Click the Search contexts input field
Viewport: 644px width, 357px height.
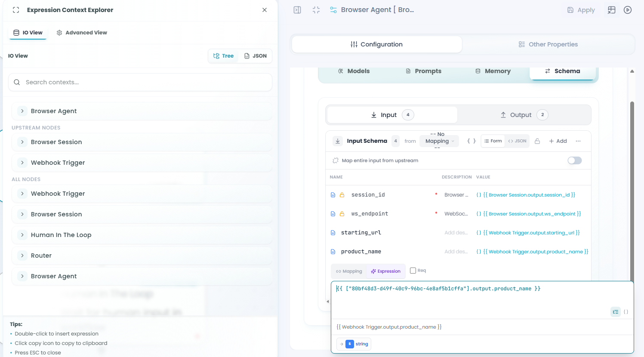click(140, 82)
